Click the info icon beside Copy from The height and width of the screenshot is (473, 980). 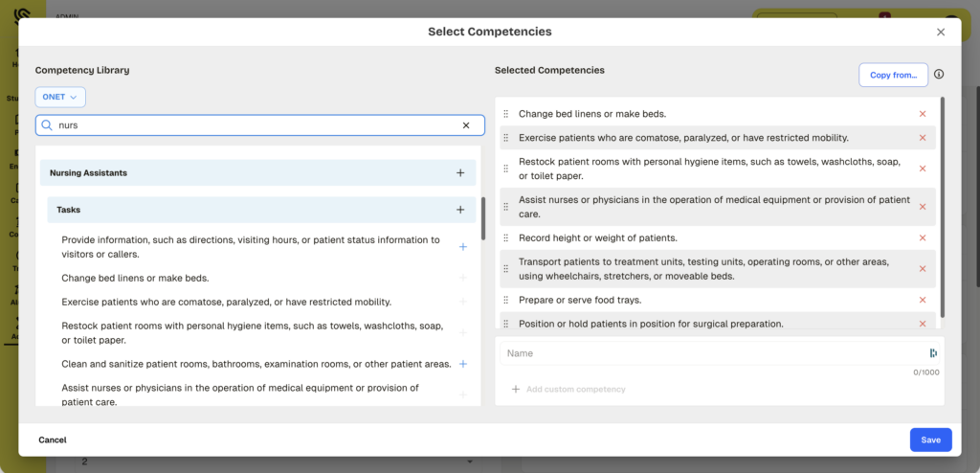939,75
